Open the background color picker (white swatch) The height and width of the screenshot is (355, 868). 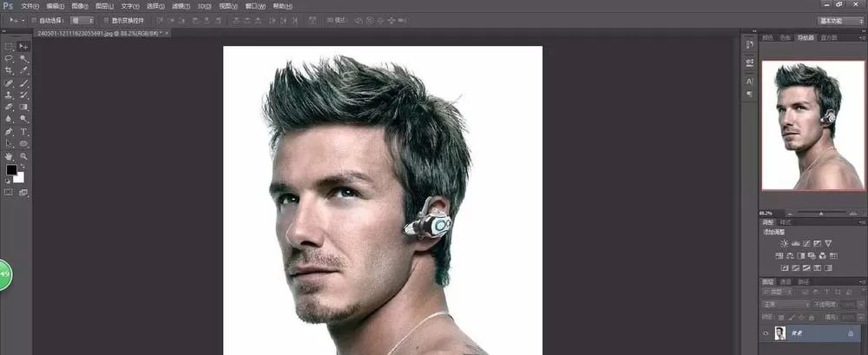21,179
